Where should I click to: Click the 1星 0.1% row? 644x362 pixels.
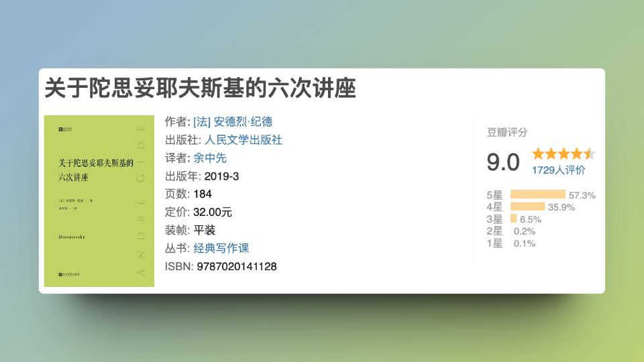click(511, 243)
